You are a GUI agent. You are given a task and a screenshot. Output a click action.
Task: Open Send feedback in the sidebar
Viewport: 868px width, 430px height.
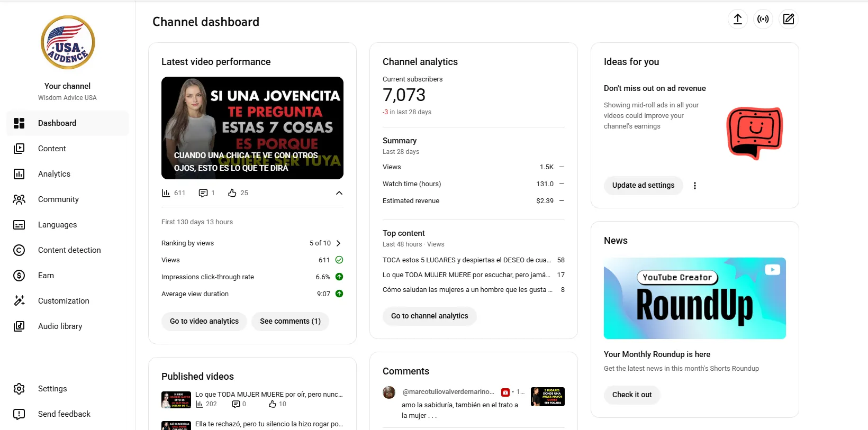coord(68,414)
